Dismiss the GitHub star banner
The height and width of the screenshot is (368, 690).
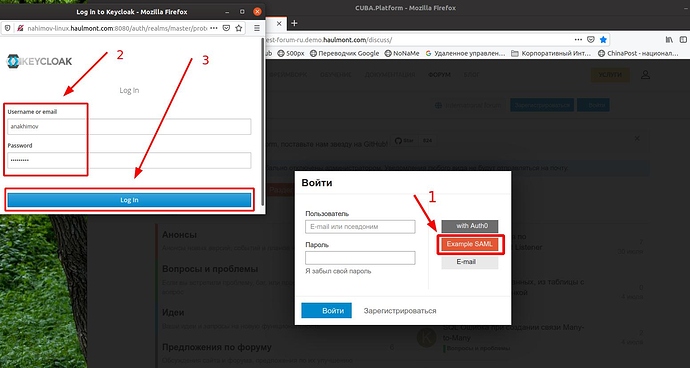point(637,138)
